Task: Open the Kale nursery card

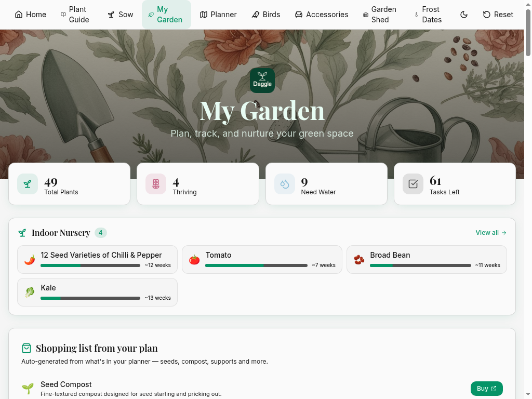Action: [97, 292]
